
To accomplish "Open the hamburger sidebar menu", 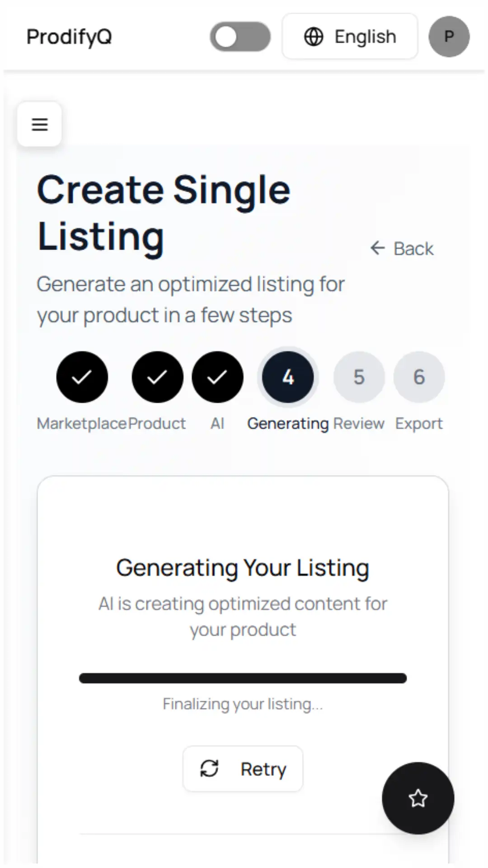I will coord(39,124).
